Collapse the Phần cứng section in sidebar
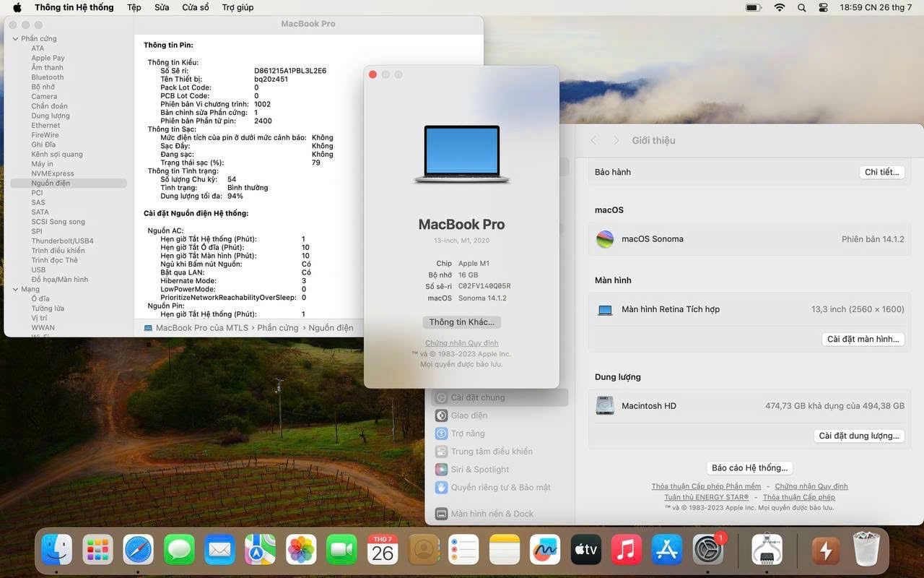The image size is (924, 578). point(15,39)
